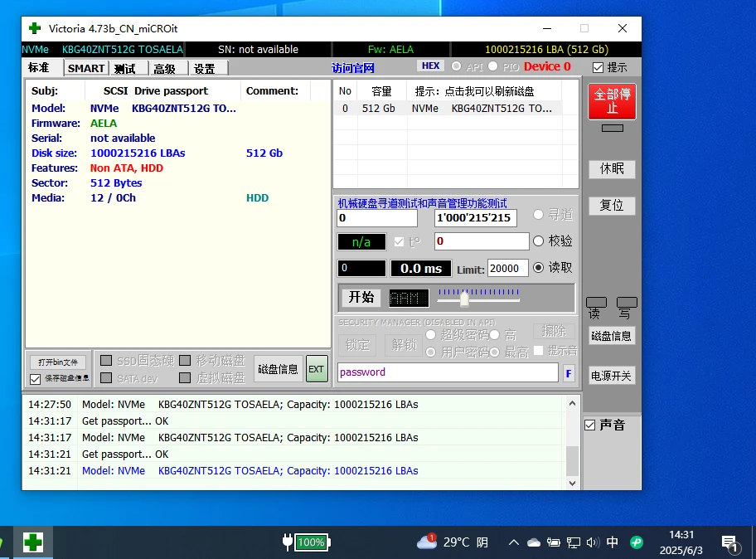Click the volume speaker tray icon
This screenshot has width=756, height=559.
click(x=593, y=543)
